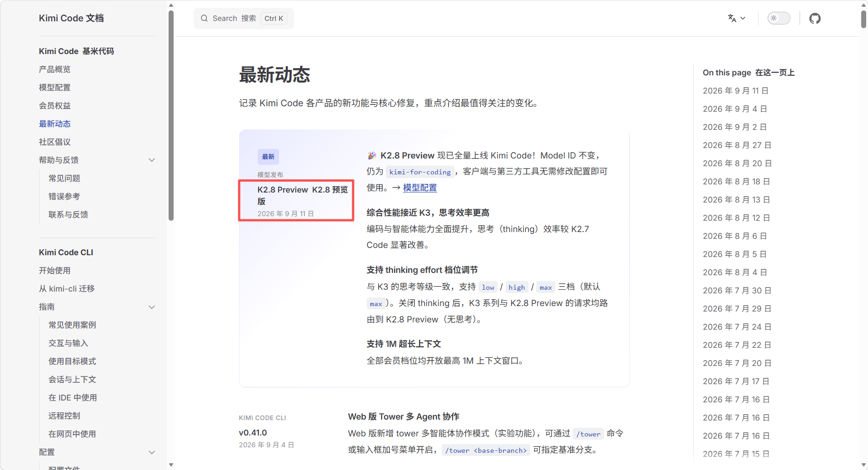Open 交互与输入 in the sidebar
Screen dimensions: 868x470
pos(68,343)
